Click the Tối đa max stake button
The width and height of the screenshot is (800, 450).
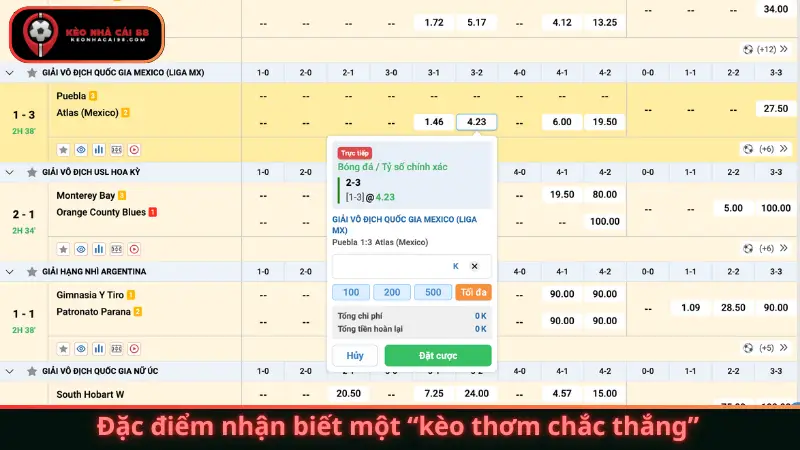pyautogui.click(x=473, y=292)
